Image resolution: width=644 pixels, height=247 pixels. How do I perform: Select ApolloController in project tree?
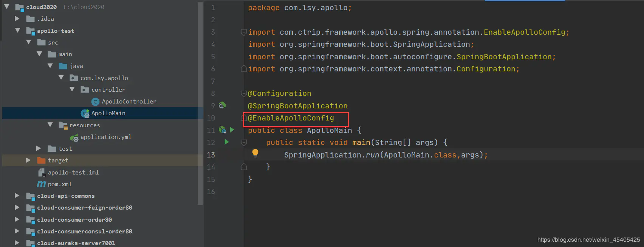click(x=129, y=102)
